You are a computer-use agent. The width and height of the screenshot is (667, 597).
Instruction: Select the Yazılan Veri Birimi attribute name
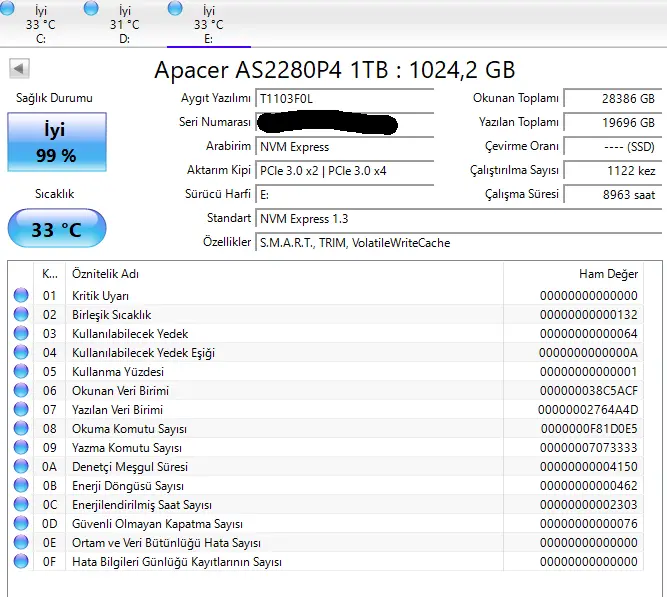pos(117,410)
